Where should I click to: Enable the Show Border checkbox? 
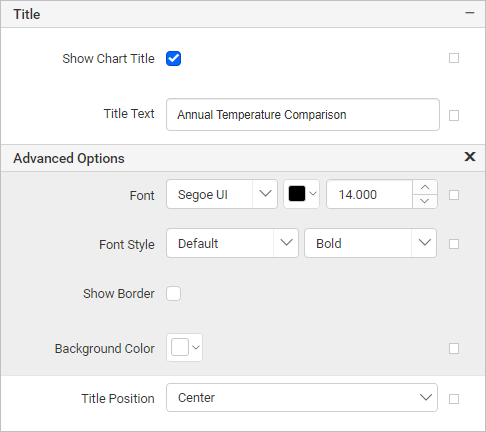pos(173,294)
